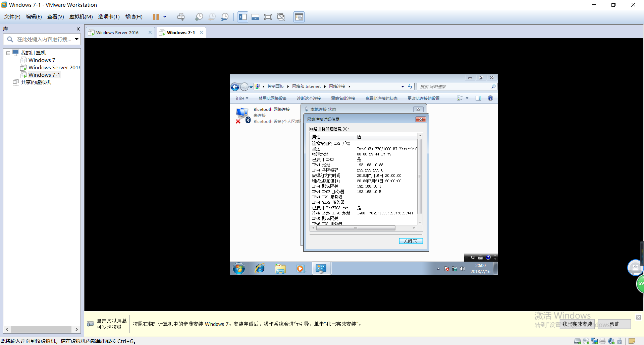Screen dimensions: 644x345
Task: Toggle the thumbnail bar view icon
Action: click(255, 17)
